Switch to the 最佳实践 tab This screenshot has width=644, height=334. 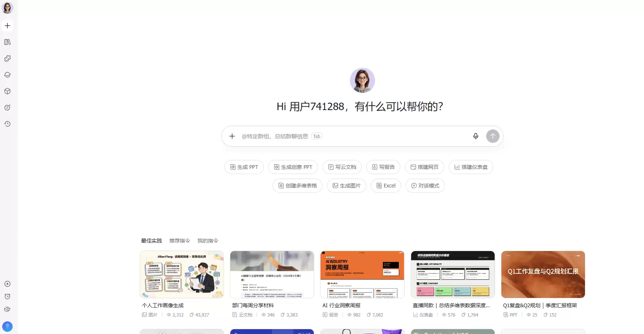[152, 241]
